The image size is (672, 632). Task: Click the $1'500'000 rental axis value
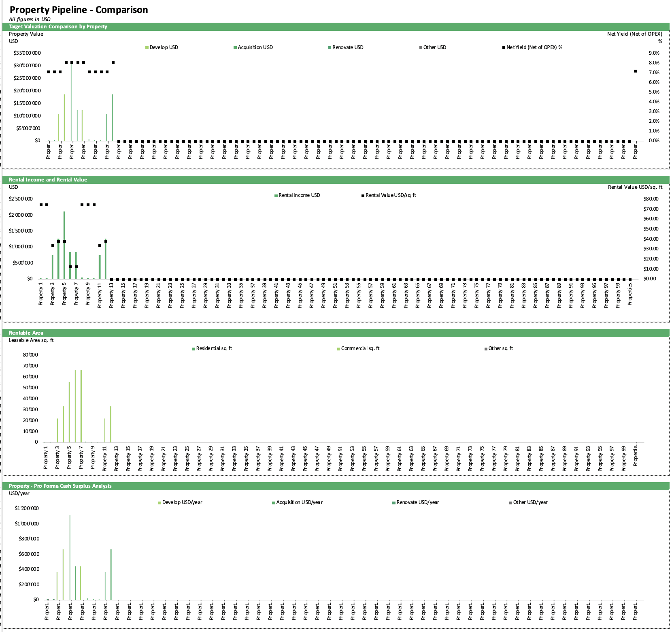click(x=21, y=231)
